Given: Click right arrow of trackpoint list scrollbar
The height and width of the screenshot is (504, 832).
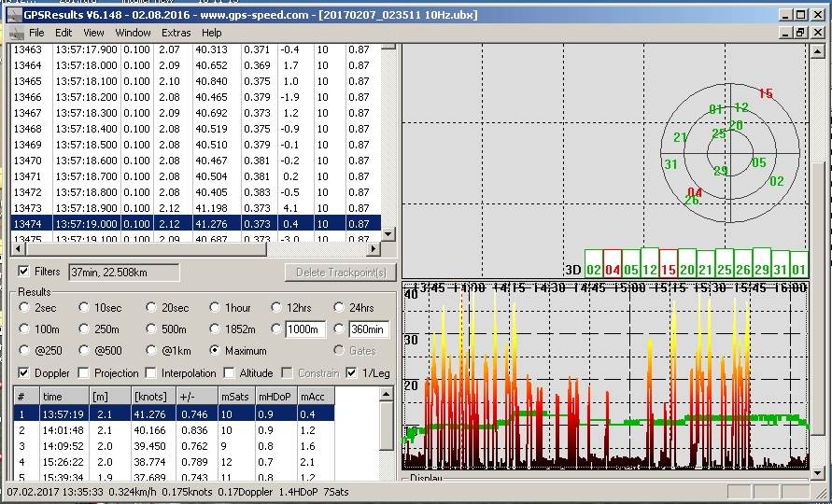Looking at the screenshot, I should 374,249.
